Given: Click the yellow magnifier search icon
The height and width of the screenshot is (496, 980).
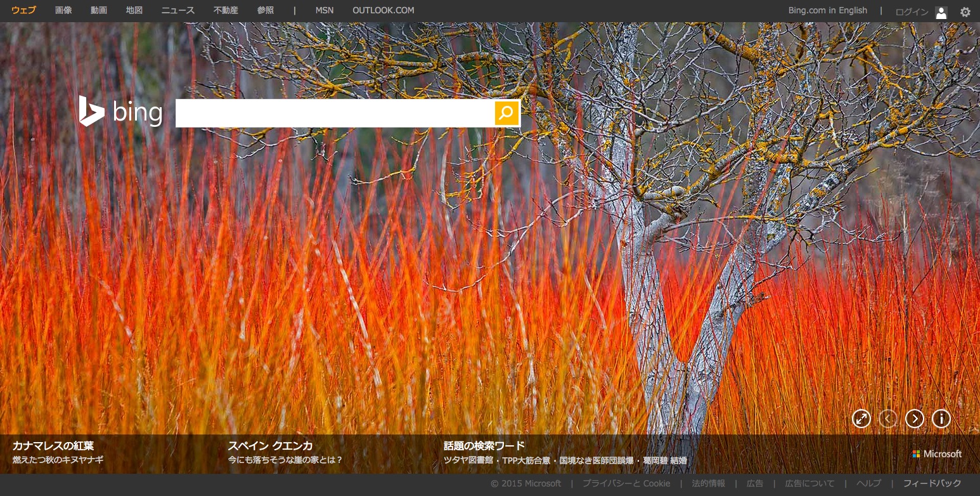Looking at the screenshot, I should click(x=506, y=113).
